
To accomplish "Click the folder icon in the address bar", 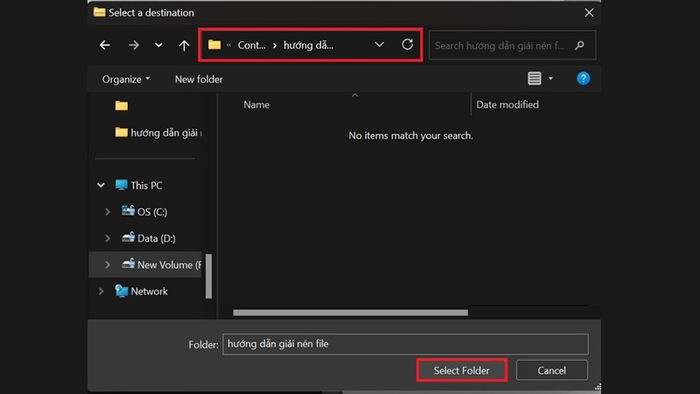I will coord(214,45).
